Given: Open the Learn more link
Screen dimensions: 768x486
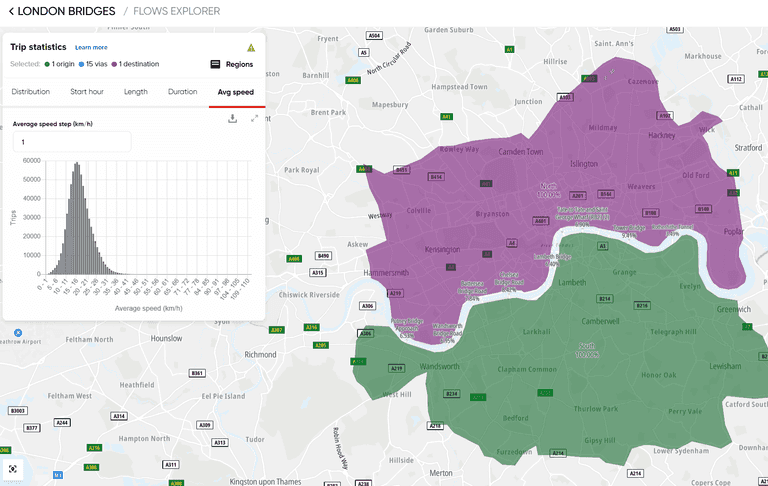Looking at the screenshot, I should [91, 47].
